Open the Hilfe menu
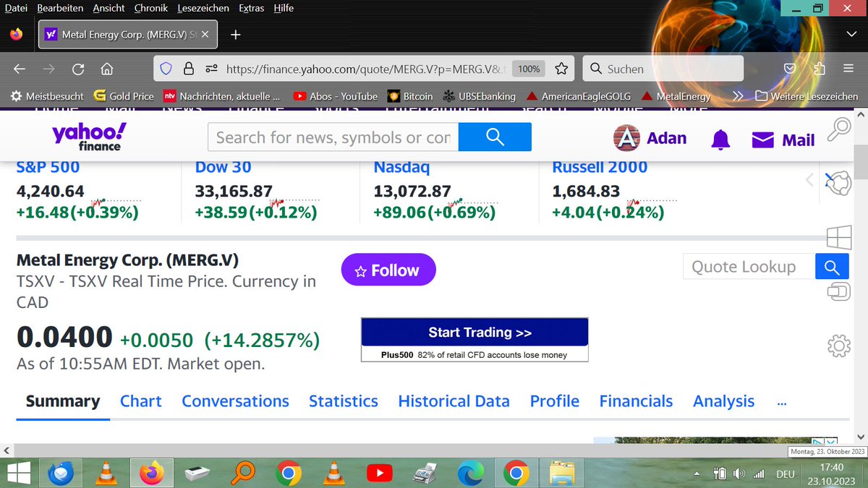Viewport: 868px width, 488px height. (284, 8)
